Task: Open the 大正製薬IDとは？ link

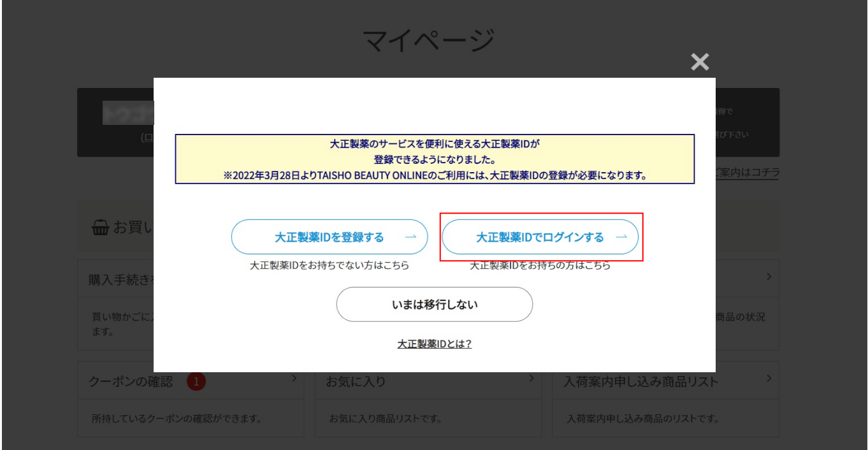Action: click(435, 344)
